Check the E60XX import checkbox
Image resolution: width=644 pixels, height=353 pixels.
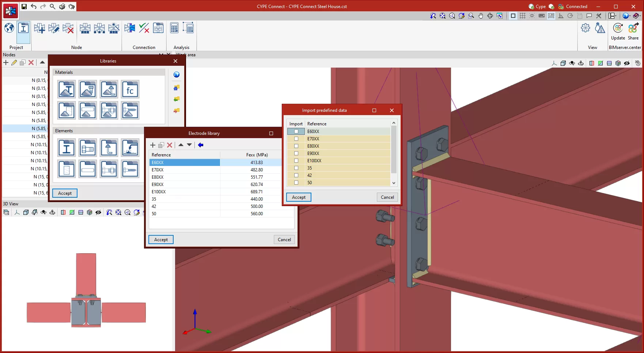click(296, 132)
